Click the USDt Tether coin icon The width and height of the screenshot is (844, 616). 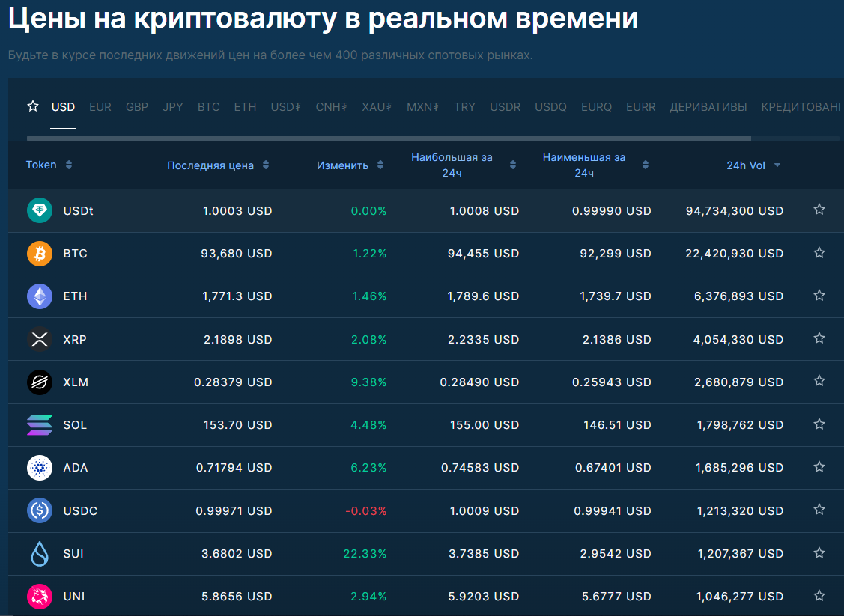(39, 210)
